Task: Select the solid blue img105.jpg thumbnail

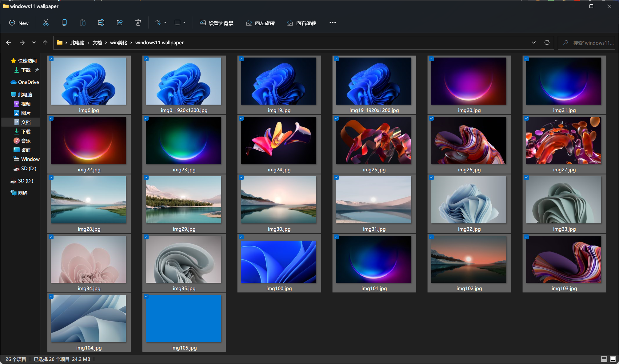Action: click(183, 318)
